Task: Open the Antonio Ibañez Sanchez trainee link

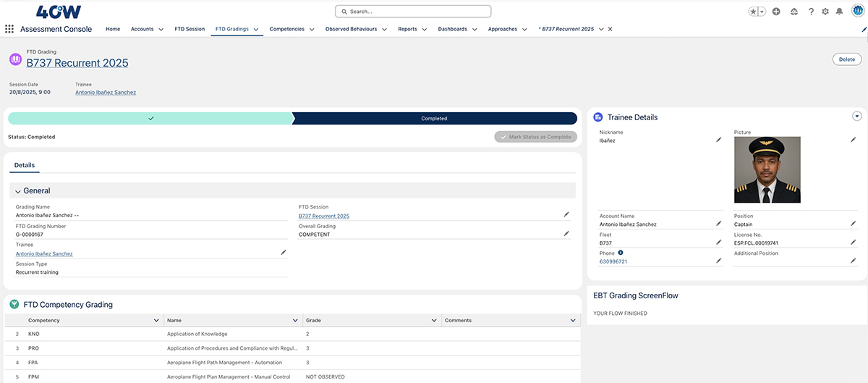Action: (x=106, y=93)
